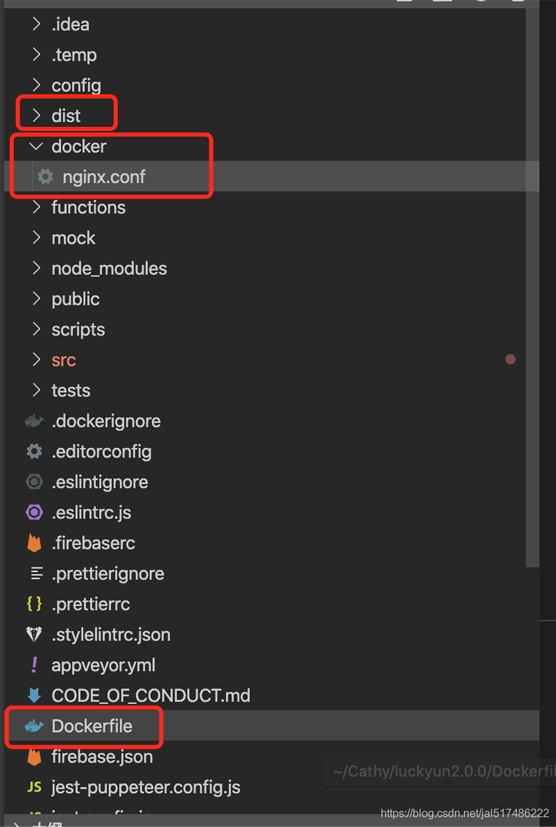Viewport: 556px width, 827px height.
Task: Open the firebase.json file
Action: coord(102,756)
